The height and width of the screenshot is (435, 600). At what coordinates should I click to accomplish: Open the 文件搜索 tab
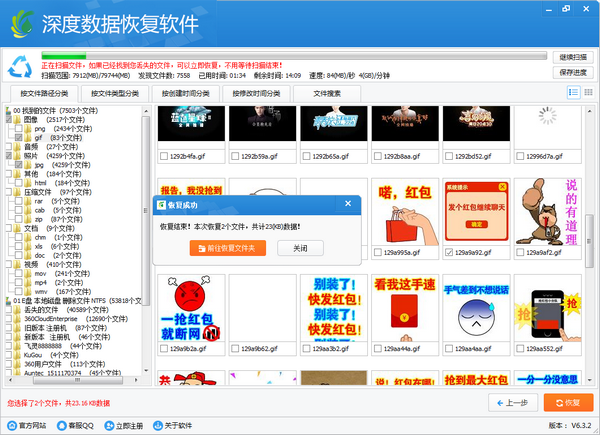[327, 93]
